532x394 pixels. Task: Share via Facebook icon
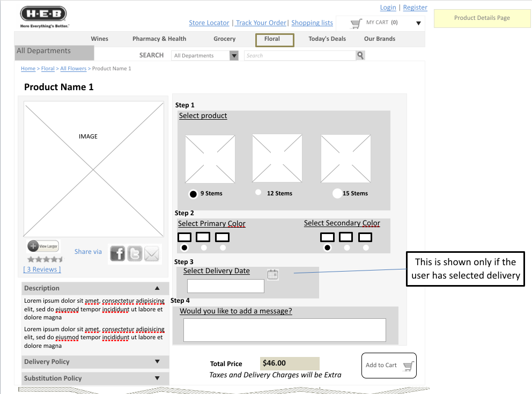117,254
